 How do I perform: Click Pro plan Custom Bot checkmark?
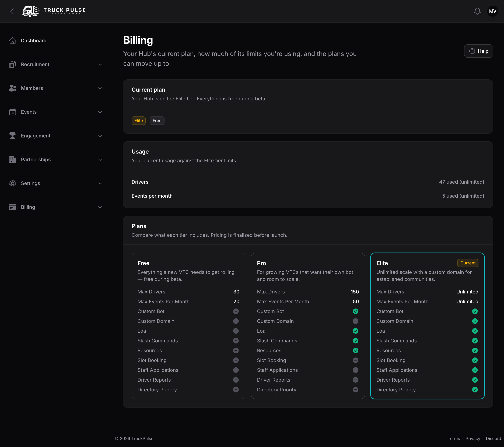coord(355,311)
